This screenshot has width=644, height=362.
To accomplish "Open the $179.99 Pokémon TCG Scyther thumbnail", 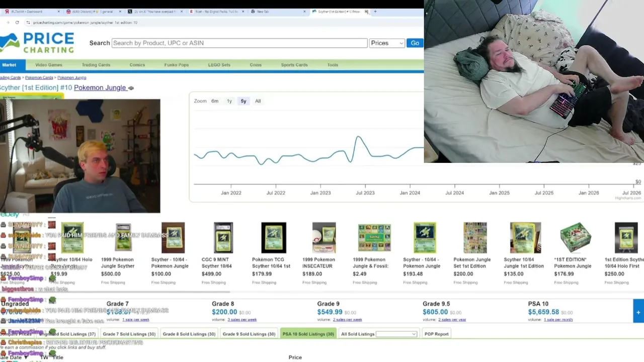I will (274, 237).
